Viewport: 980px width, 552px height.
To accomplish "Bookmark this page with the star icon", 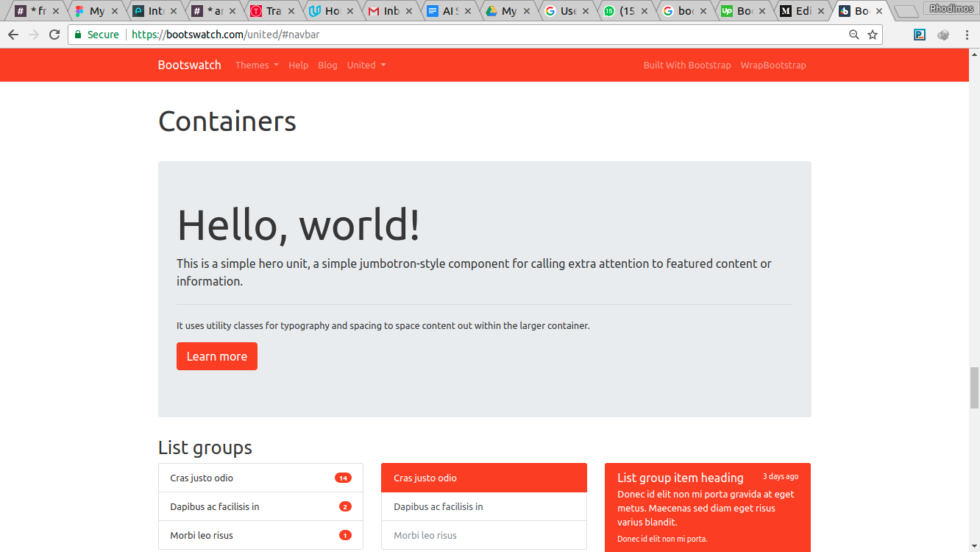I will (x=873, y=35).
